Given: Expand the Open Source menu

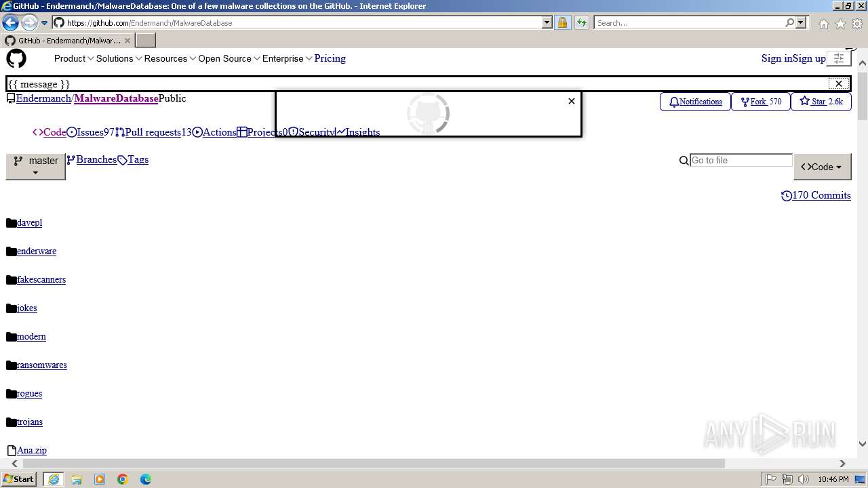Looking at the screenshot, I should coord(229,58).
